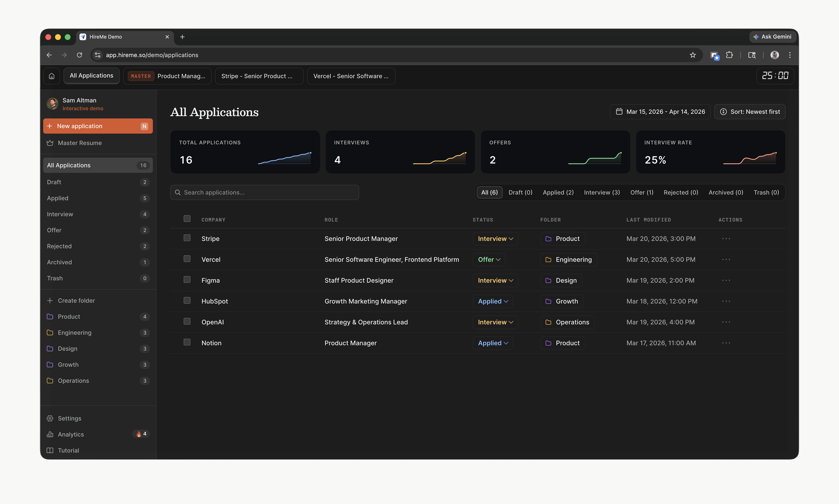Expand Stripe Interview status dropdown
839x504 pixels.
[x=495, y=239]
